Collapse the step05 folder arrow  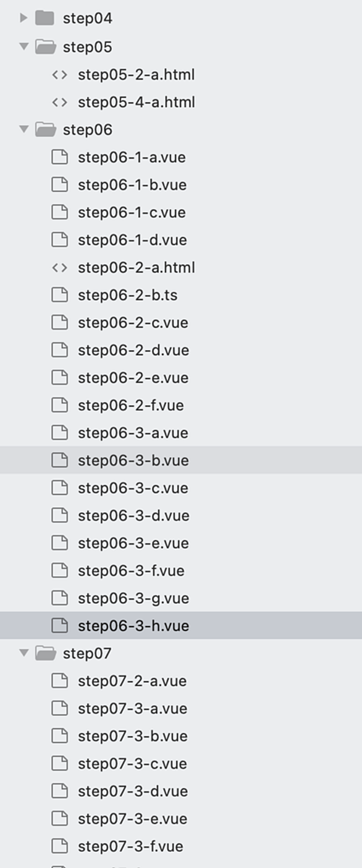pyautogui.click(x=23, y=46)
